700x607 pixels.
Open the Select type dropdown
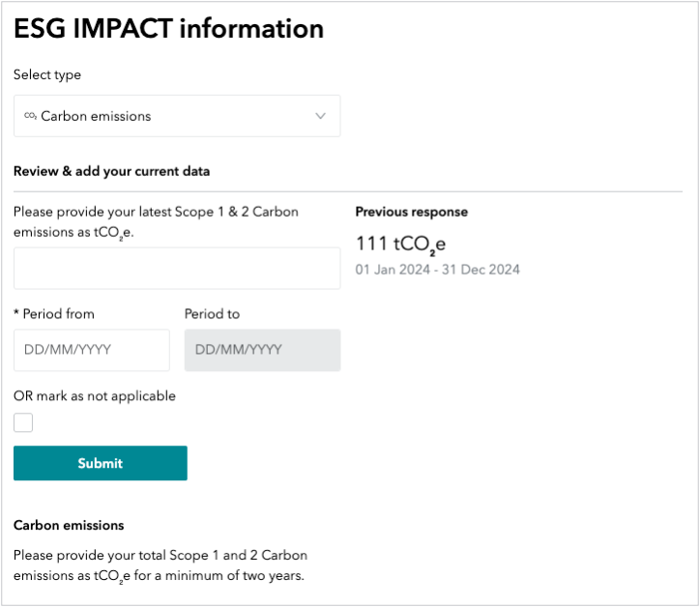pyautogui.click(x=177, y=116)
